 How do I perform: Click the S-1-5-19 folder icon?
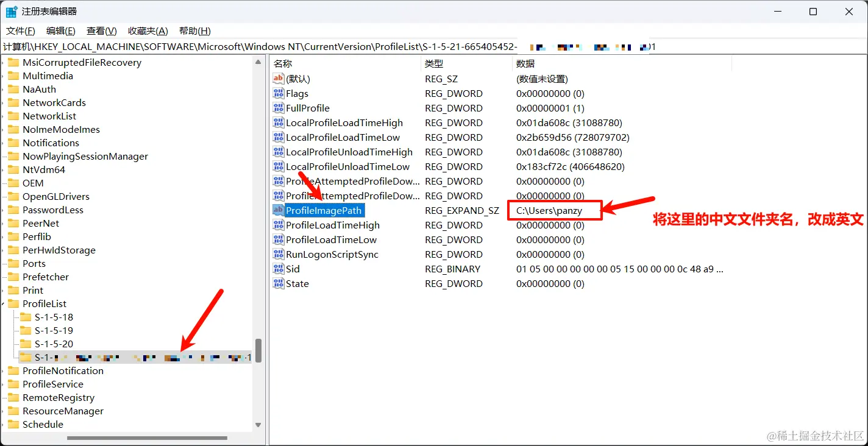[x=26, y=330]
